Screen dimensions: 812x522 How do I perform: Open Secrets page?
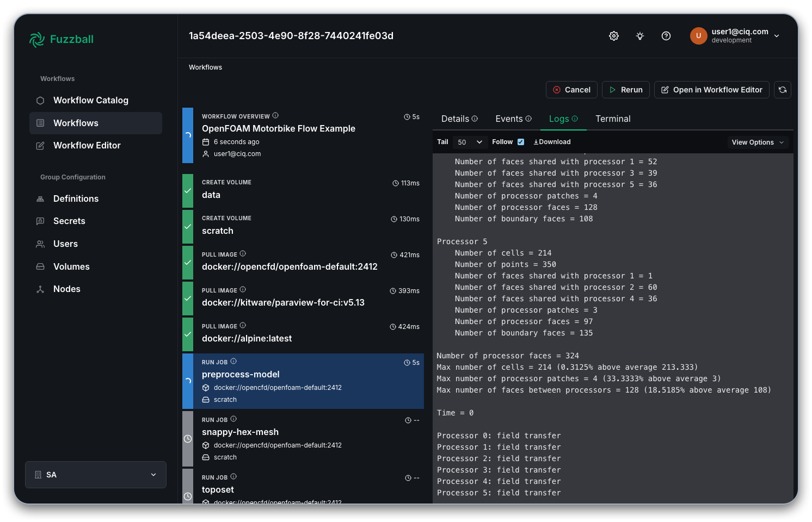tap(96, 221)
